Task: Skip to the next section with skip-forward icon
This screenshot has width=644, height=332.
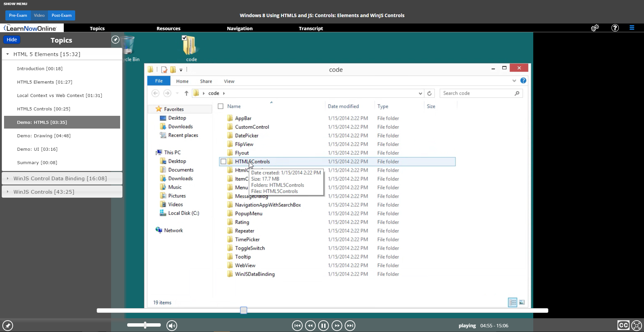Action: [350, 325]
